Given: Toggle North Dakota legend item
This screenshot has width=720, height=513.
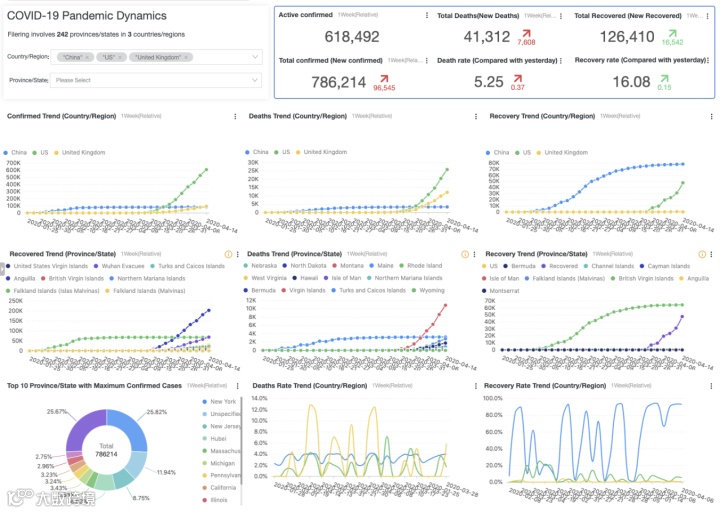Looking at the screenshot, I should tap(304, 265).
